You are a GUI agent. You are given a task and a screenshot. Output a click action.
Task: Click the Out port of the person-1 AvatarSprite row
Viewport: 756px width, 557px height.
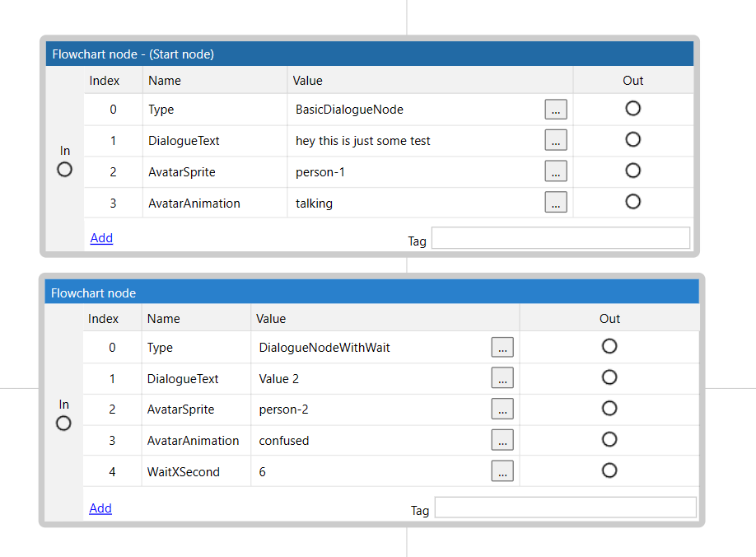(x=632, y=171)
